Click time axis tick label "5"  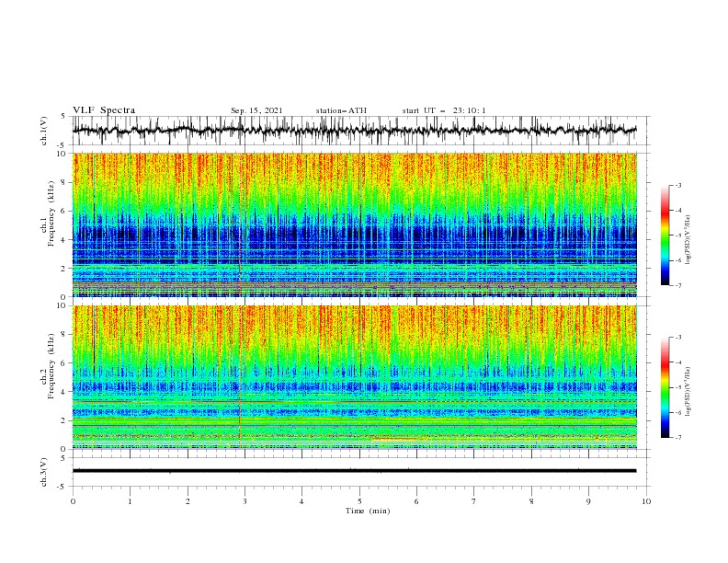point(359,501)
